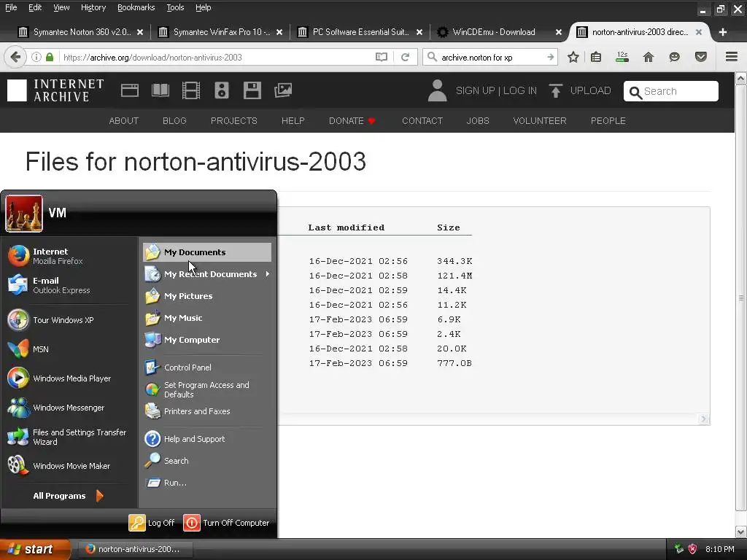The image size is (747, 560).
Task: Open Archive software floppy icon
Action: (x=252, y=90)
